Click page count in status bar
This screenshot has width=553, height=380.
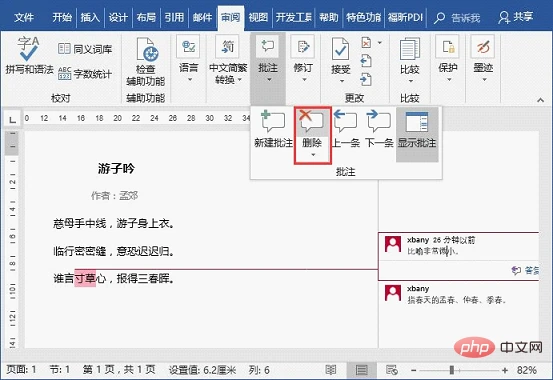119,370
